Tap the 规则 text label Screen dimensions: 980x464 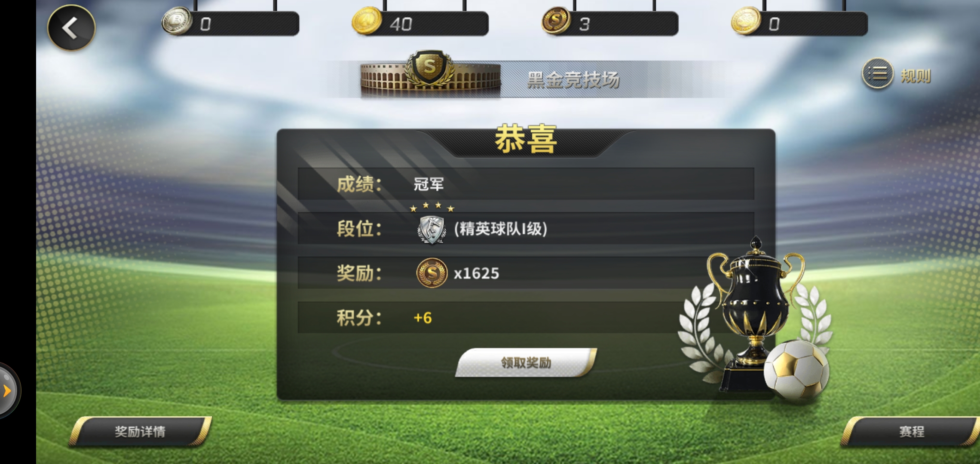coord(916,76)
